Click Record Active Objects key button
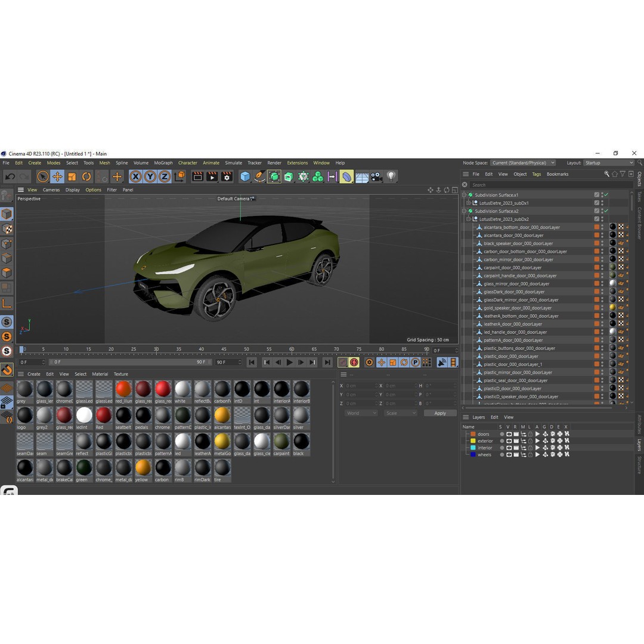Image resolution: width=644 pixels, height=644 pixels. (x=343, y=363)
